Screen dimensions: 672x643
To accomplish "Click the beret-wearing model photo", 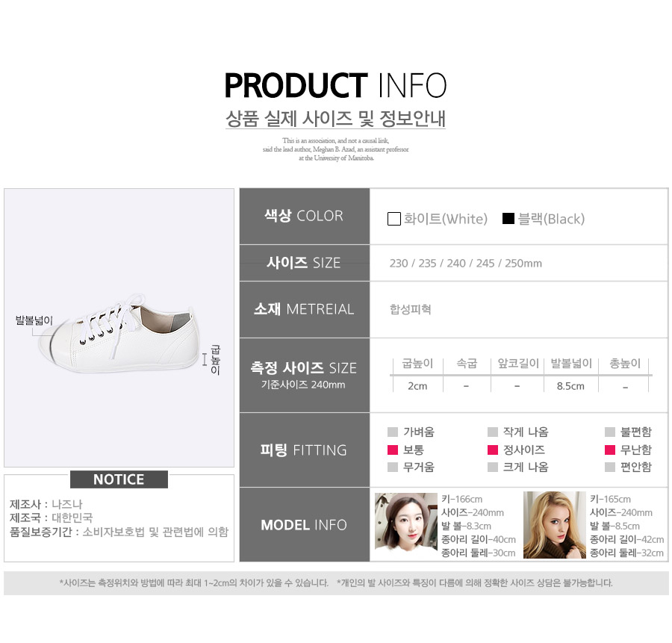I will [406, 521].
